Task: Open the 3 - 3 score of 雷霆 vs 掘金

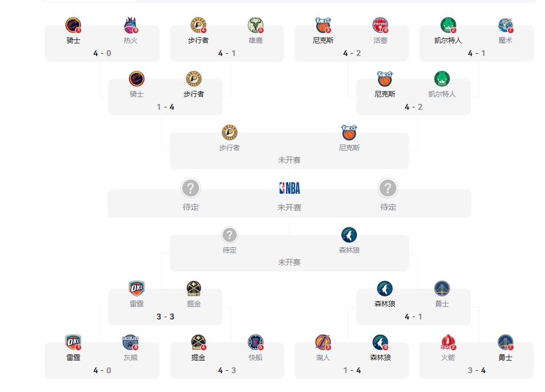Action: [165, 317]
